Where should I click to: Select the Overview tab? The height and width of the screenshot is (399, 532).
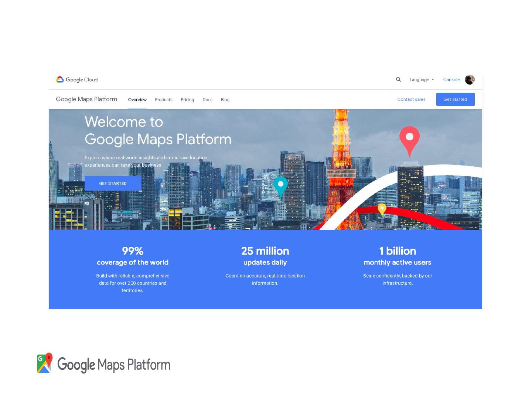pyautogui.click(x=137, y=100)
